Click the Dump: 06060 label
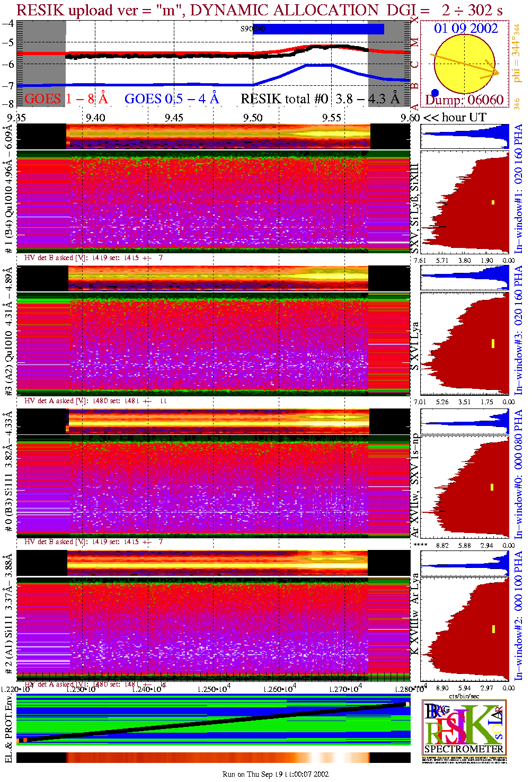532x782 pixels. coord(464,100)
